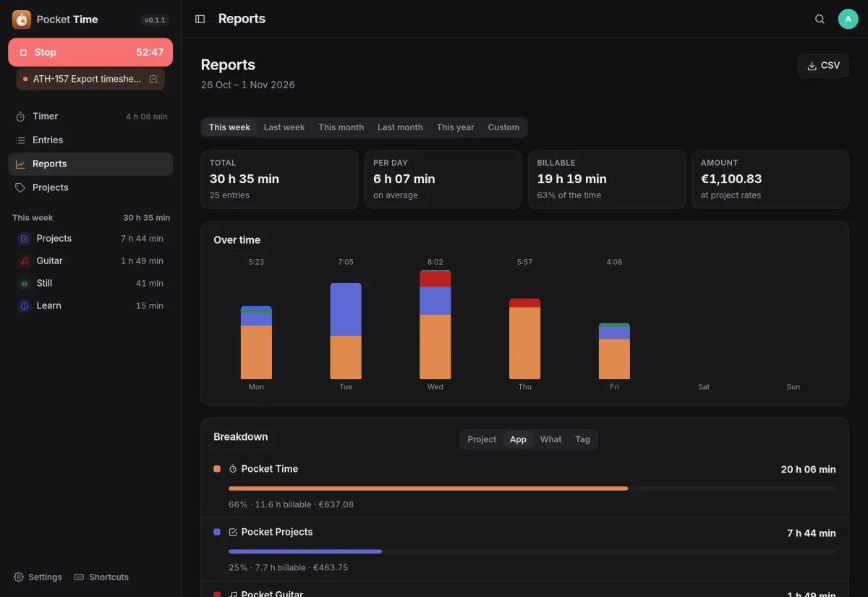
Task: Click the Projects tag icon in sidebar
Action: (20, 187)
